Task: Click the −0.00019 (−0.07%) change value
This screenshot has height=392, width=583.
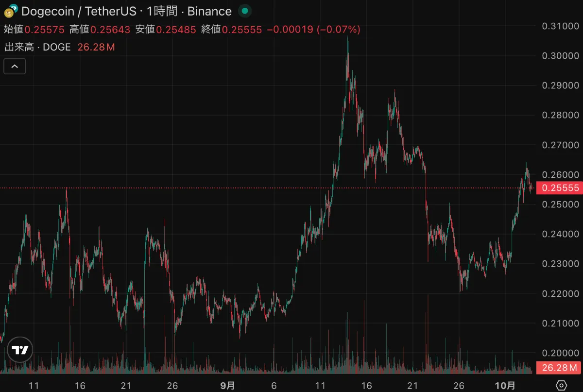Action: click(313, 30)
